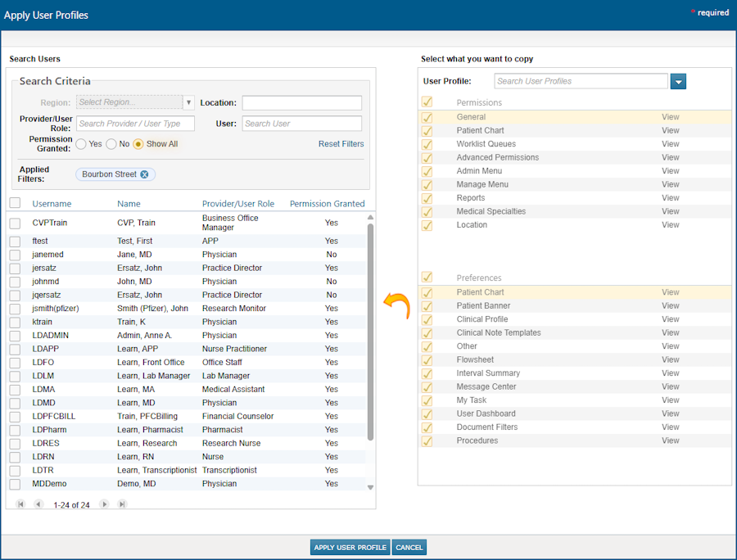Viewport: 737px width, 560px height.
Task: View the User Dashboard preferences
Action: [670, 414]
